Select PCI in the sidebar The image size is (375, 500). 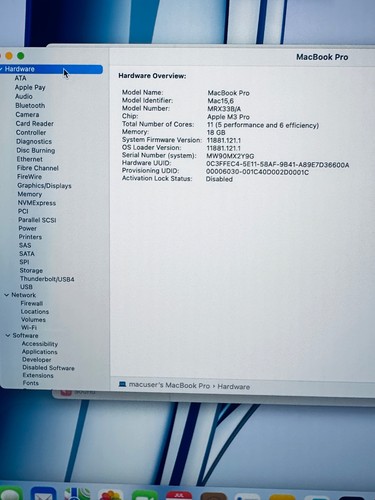[23, 211]
